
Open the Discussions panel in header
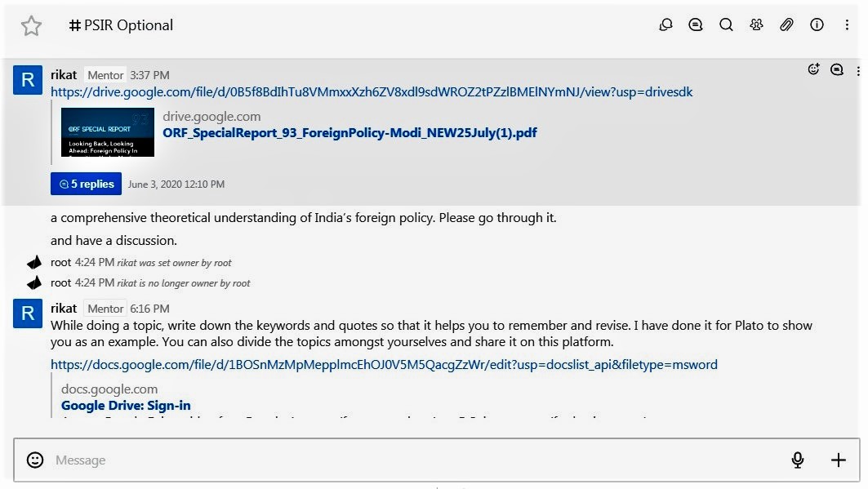pos(665,25)
